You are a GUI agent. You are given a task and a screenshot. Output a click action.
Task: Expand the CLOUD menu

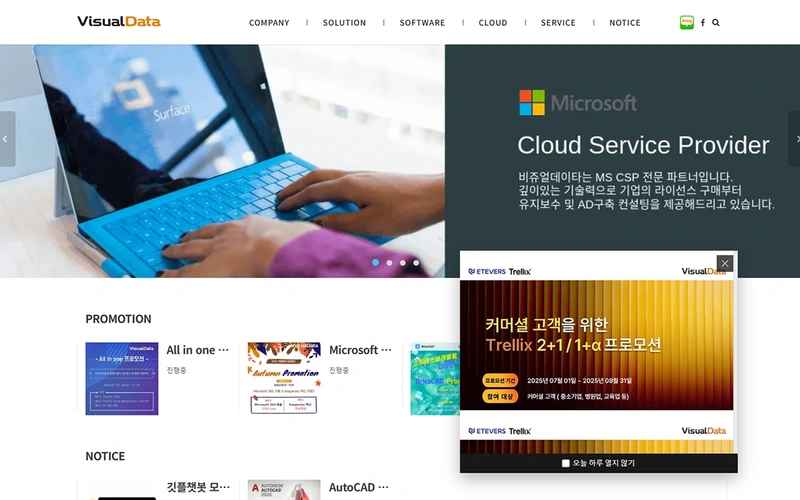(x=493, y=22)
